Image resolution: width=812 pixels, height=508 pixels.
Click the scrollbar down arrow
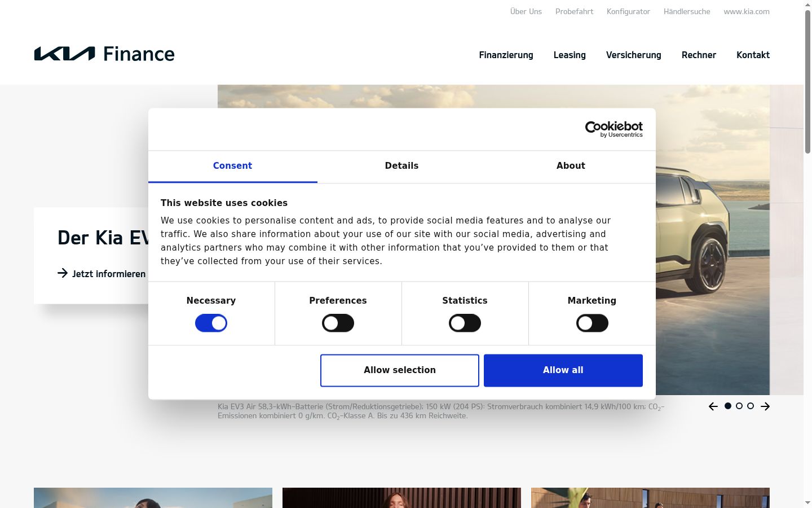(x=807, y=502)
